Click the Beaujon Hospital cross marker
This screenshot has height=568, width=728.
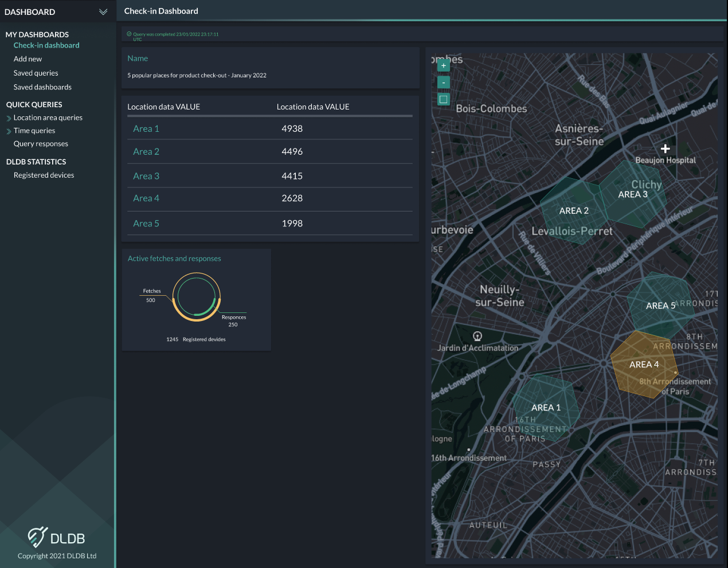click(665, 149)
